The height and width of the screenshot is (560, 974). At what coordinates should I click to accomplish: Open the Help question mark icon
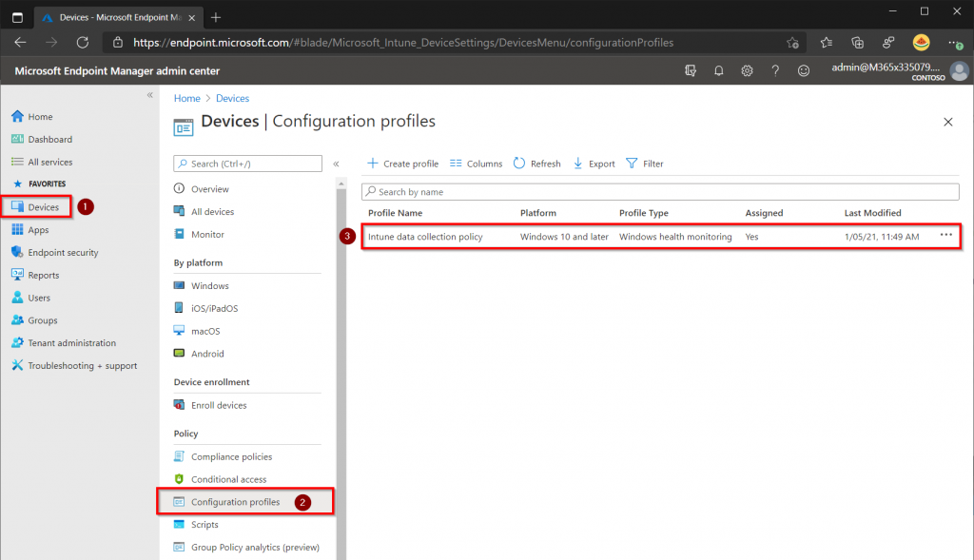[775, 70]
